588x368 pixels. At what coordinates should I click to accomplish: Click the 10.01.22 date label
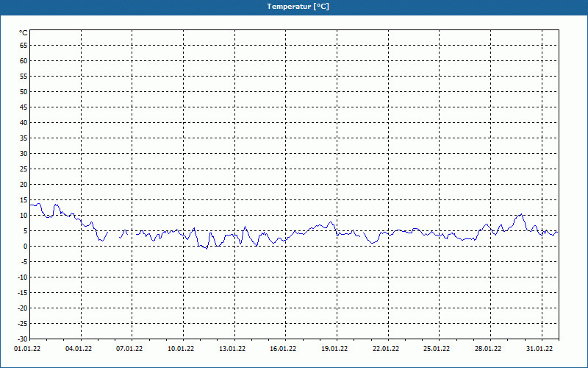(181, 349)
